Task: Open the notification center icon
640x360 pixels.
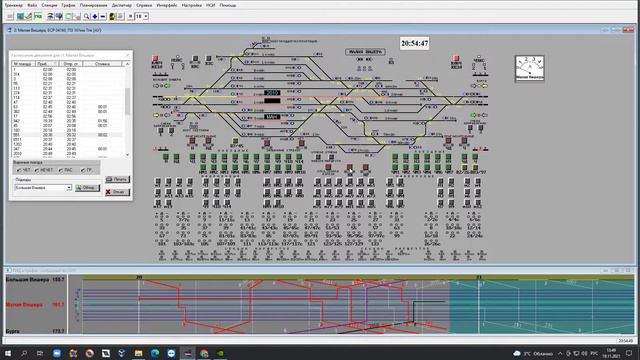Action: point(629,353)
